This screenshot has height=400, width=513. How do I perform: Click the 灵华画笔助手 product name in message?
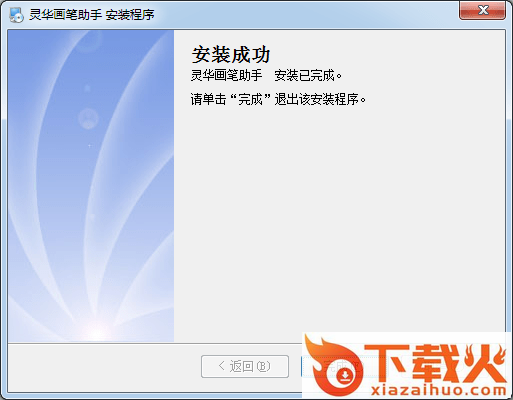click(226, 76)
